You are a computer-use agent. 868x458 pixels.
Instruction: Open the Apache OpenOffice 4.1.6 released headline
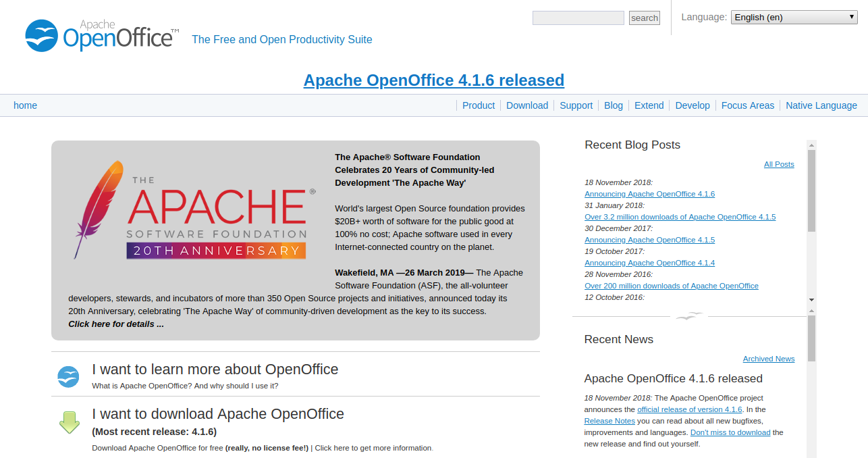tap(434, 80)
